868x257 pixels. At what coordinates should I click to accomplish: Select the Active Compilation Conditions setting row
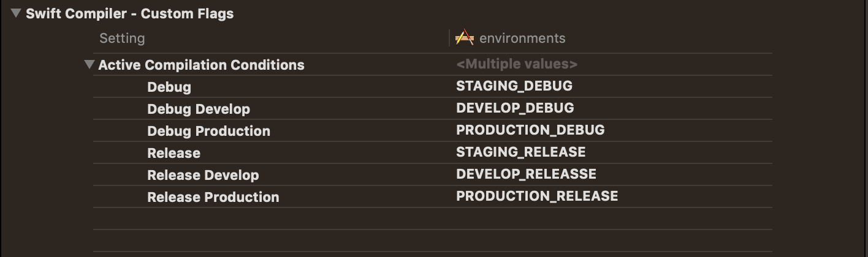[201, 65]
